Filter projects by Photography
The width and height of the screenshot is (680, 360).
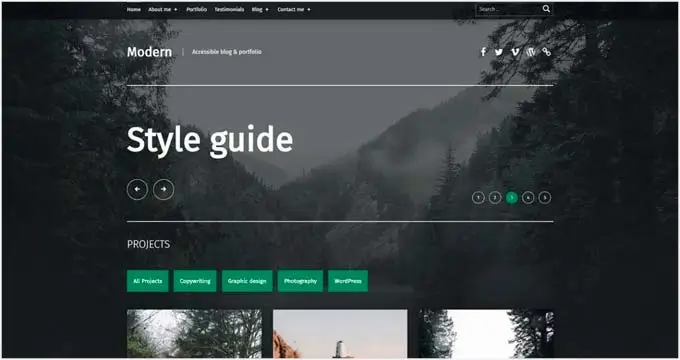pos(300,281)
